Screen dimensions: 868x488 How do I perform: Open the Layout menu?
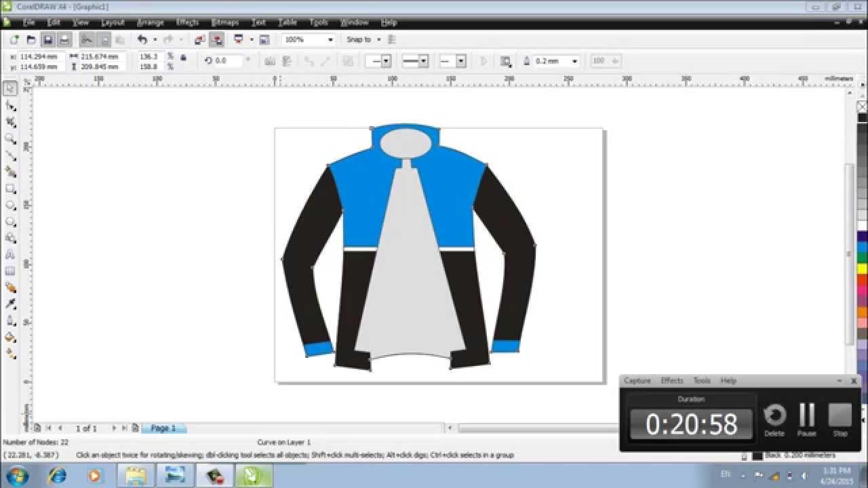pyautogui.click(x=113, y=22)
